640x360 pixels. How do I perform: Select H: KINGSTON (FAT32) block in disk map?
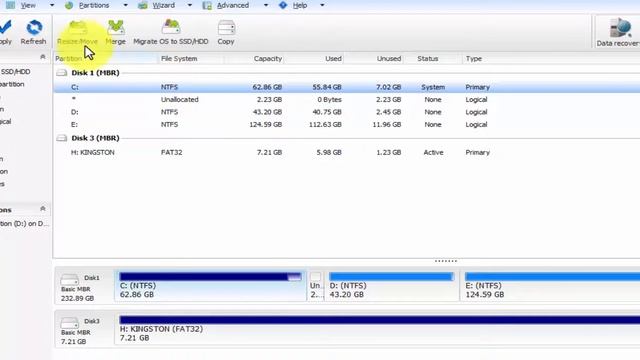[378, 329]
